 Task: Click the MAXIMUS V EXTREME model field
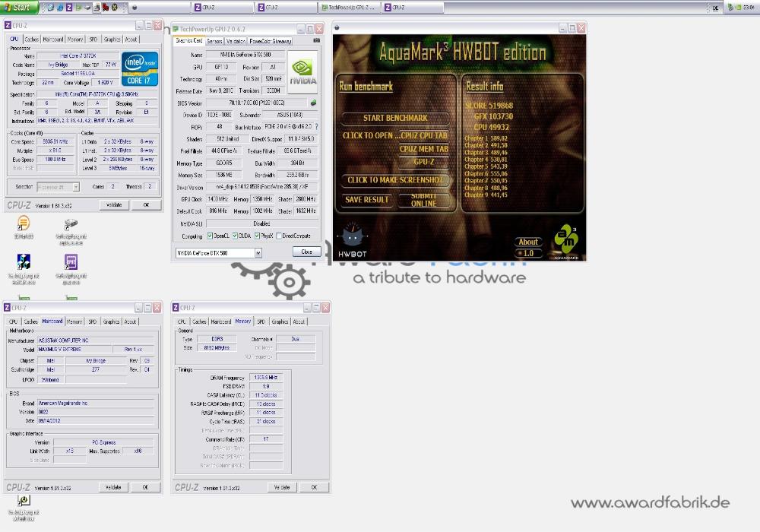(x=74, y=349)
